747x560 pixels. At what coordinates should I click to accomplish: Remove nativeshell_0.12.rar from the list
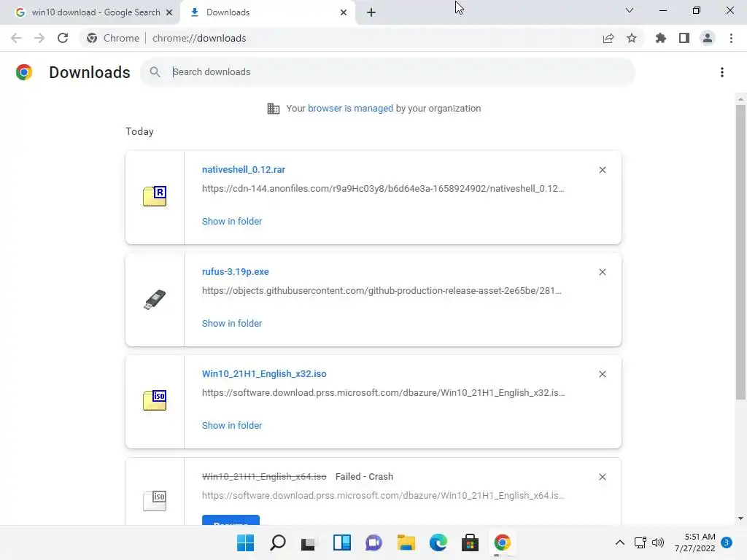[x=603, y=170]
